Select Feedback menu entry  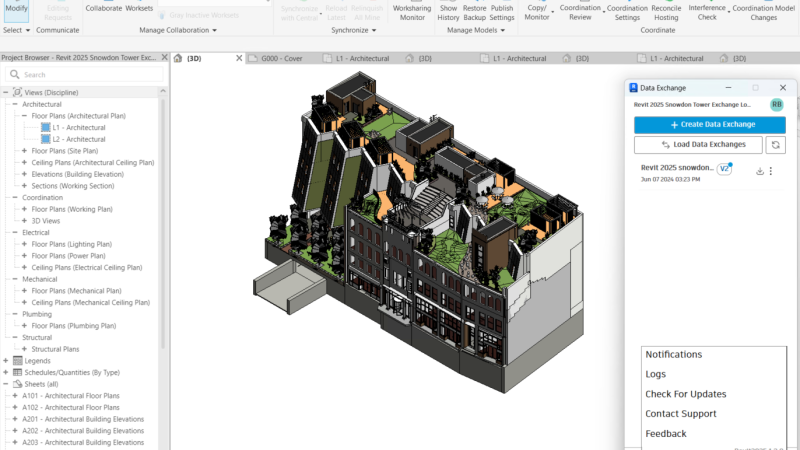coord(666,434)
